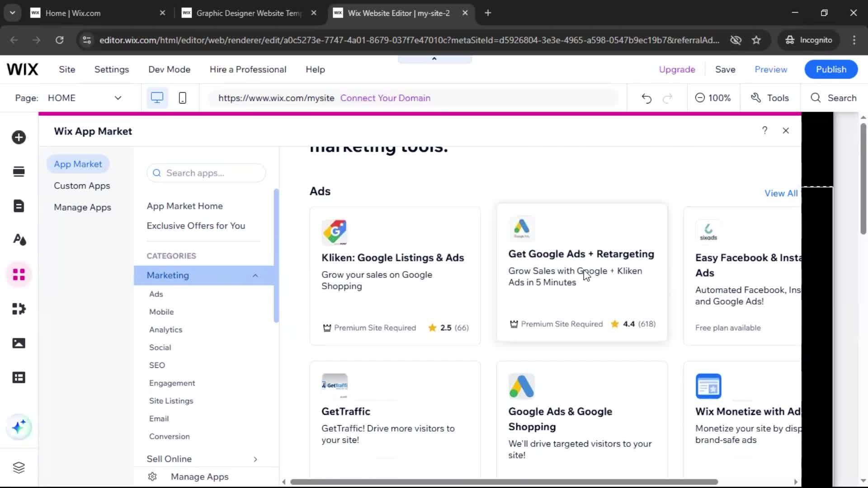Image resolution: width=868 pixels, height=488 pixels.
Task: Click the Preview link
Action: point(771,70)
